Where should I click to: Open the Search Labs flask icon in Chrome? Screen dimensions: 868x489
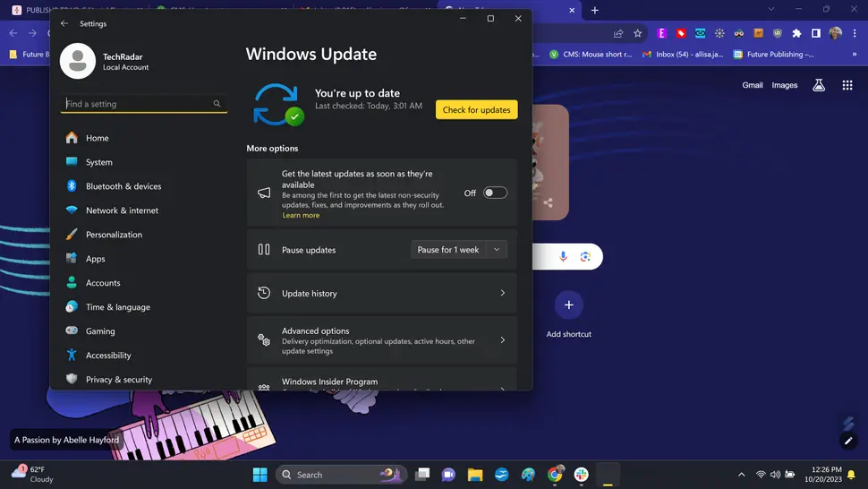pos(819,85)
